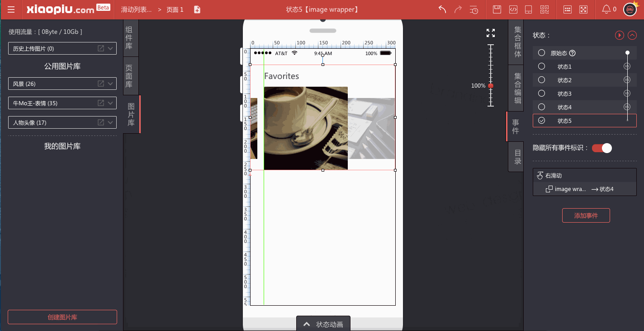This screenshot has height=331, width=644.
Task: Click the Favorites heading text on canvas
Action: pos(281,76)
